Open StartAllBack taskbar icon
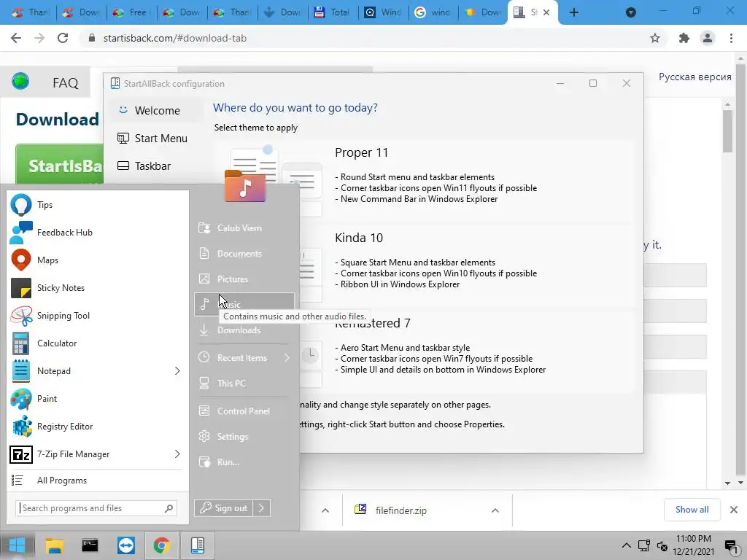Screen dimensions: 747x560 (x=197, y=545)
